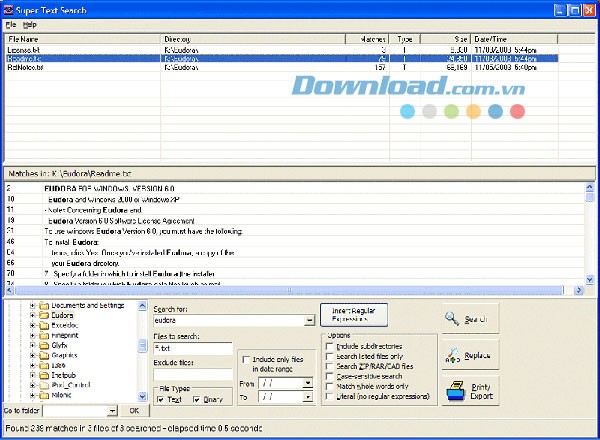Viewport: 600px width, 440px height.
Task: Uncheck the Binary file type checkbox
Action: coord(198,400)
